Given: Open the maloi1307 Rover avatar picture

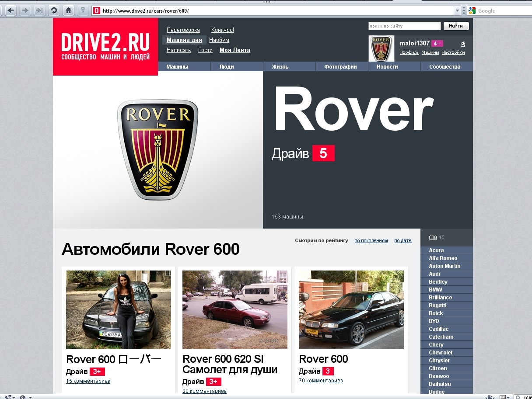Looking at the screenshot, I should click(x=381, y=49).
